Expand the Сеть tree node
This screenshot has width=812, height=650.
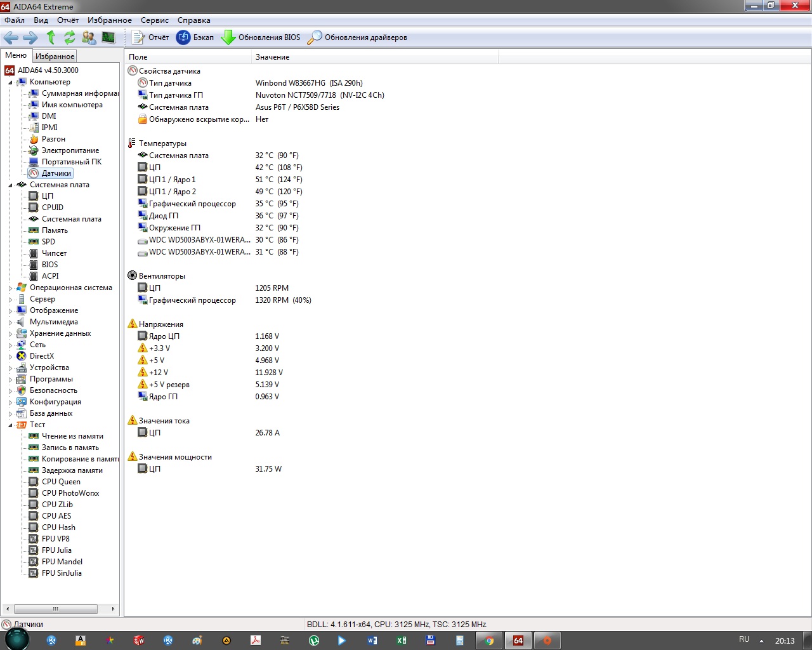click(10, 345)
